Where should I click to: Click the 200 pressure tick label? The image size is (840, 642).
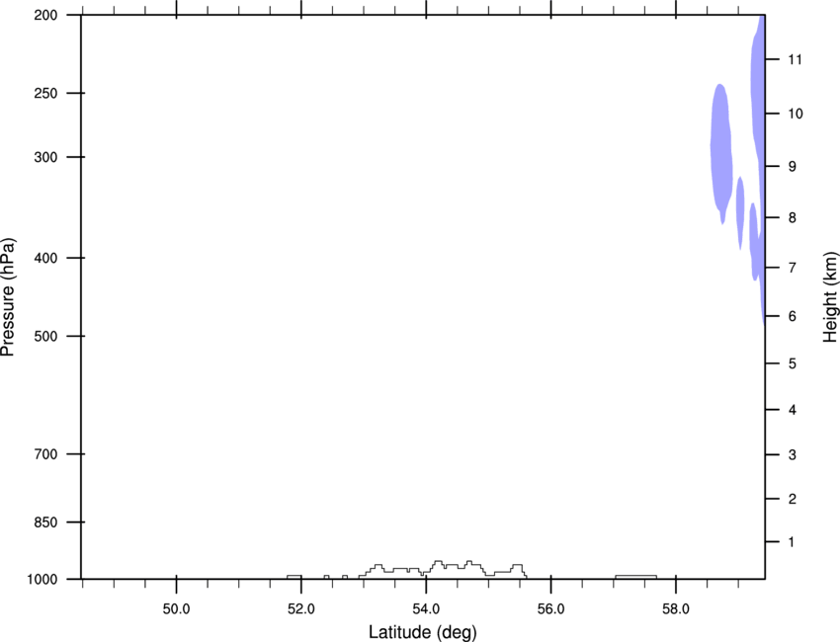[45, 15]
